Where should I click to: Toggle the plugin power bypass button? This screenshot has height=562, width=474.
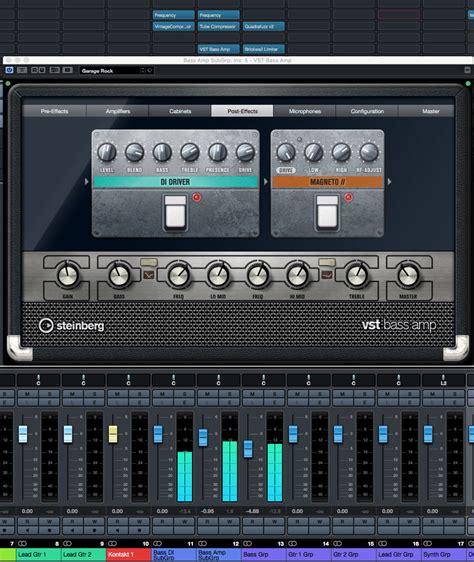pos(9,70)
